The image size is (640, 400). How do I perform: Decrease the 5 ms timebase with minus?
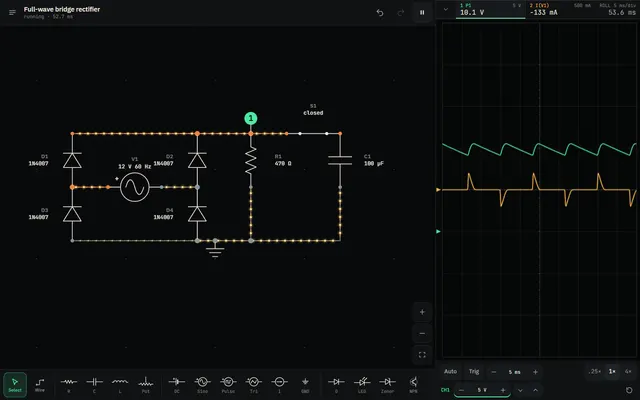tap(494, 372)
